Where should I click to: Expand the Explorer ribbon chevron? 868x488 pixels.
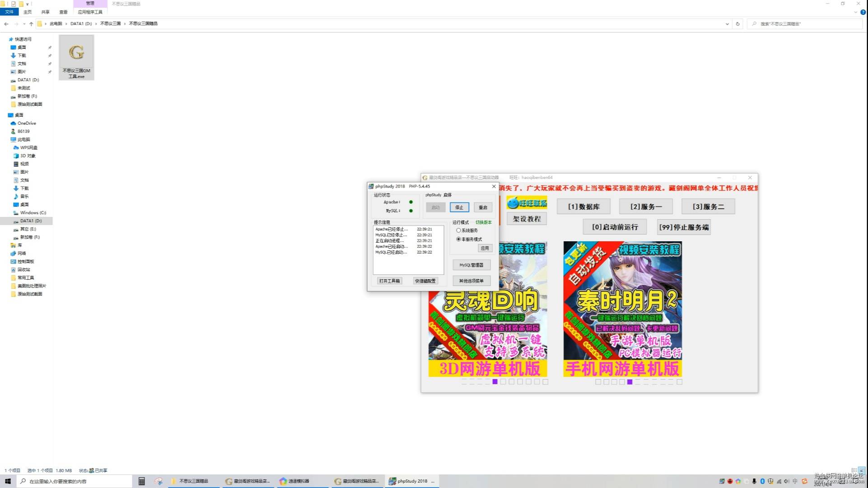coord(855,12)
